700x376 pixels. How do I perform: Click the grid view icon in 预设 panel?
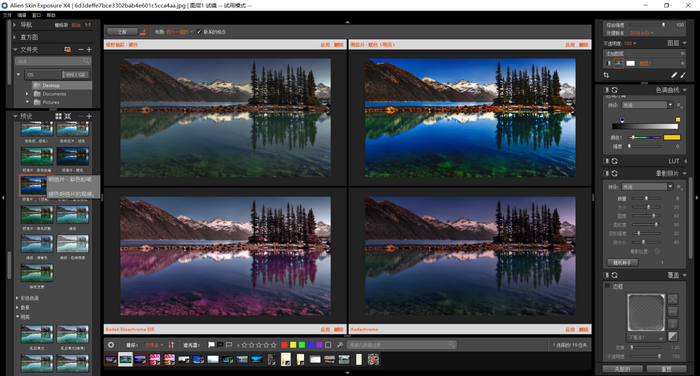(58, 116)
